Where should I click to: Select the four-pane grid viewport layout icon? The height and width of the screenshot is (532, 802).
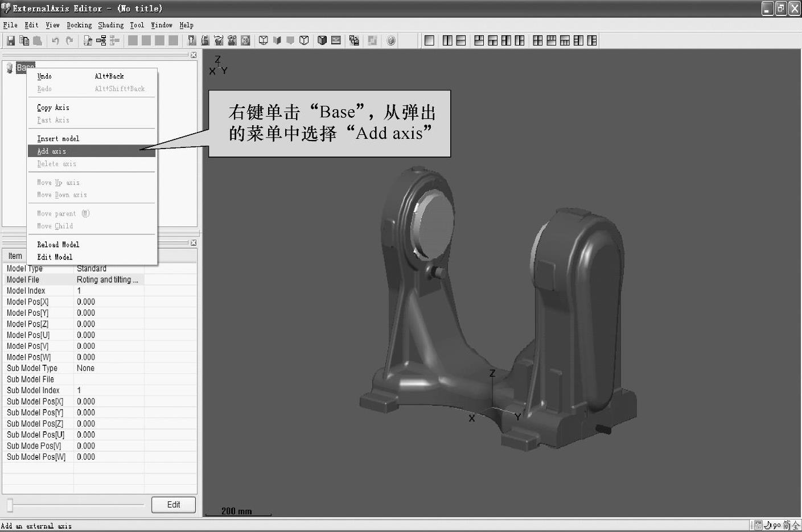537,40
